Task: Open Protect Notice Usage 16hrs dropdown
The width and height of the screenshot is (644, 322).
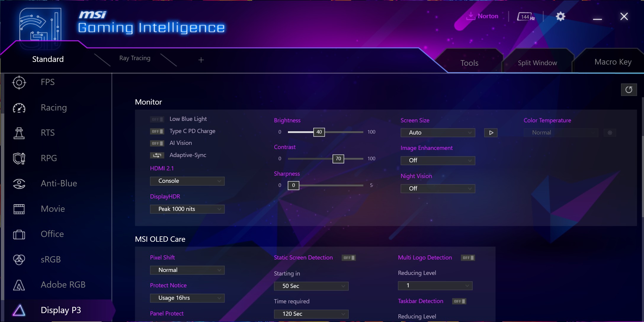Action: coord(187,298)
